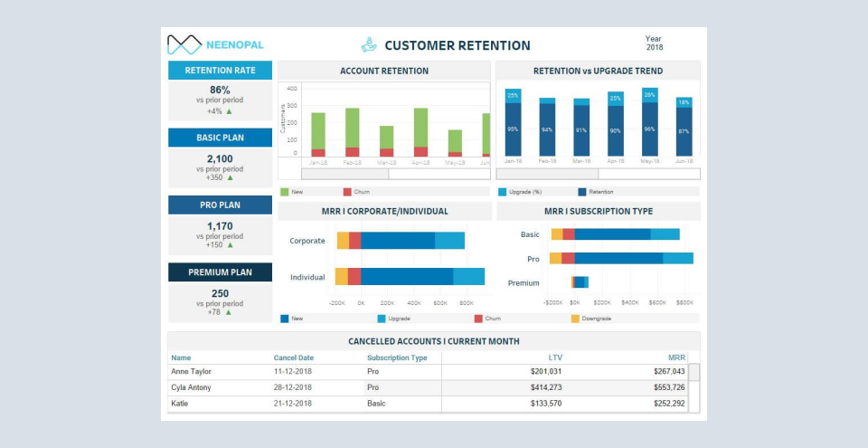
Task: Click the Jun-18 87% retention bar
Action: coord(684,131)
